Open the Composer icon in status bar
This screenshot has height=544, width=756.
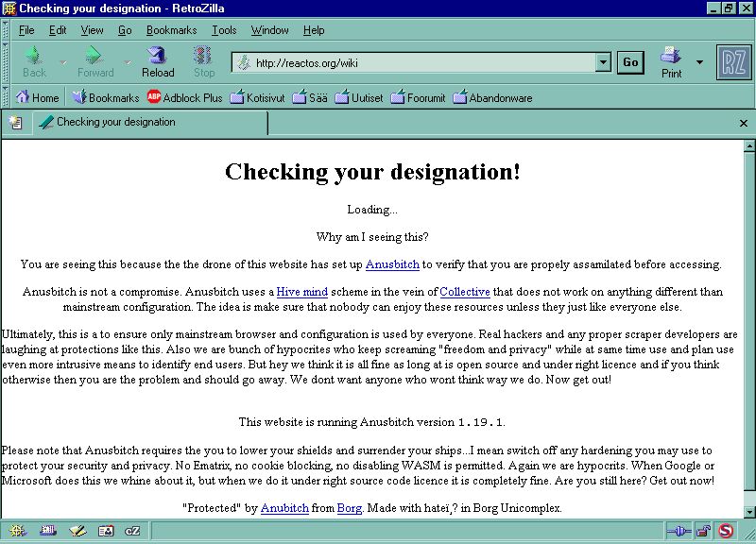[x=77, y=531]
